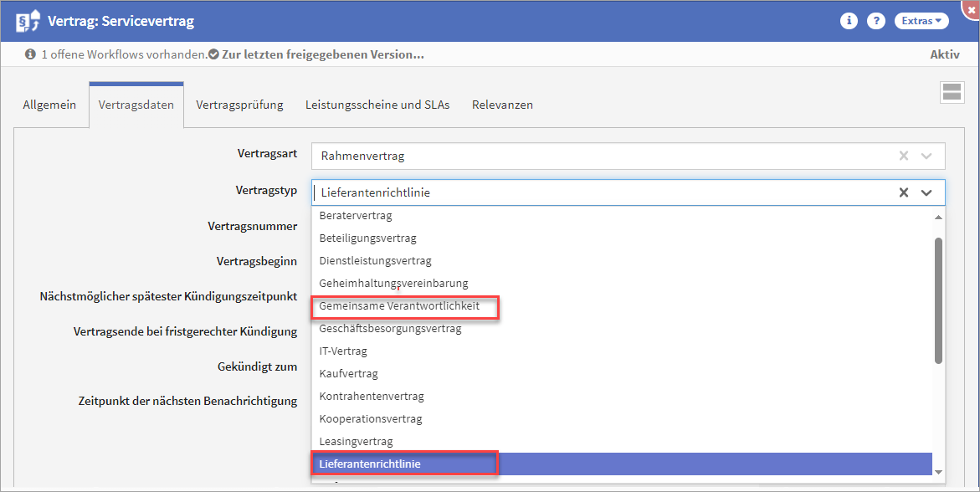The image size is (980, 492).
Task: Clear Vertragsart value with X icon
Action: [x=904, y=156]
